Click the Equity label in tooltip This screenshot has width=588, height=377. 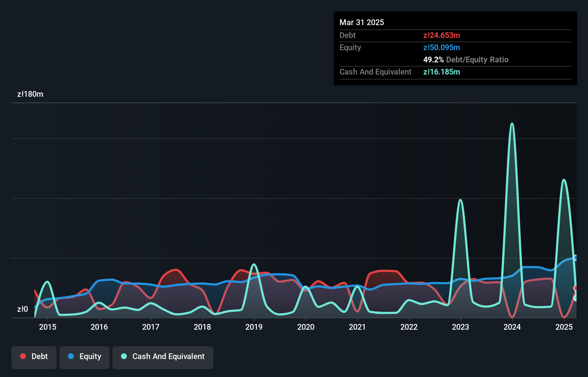[x=350, y=47]
